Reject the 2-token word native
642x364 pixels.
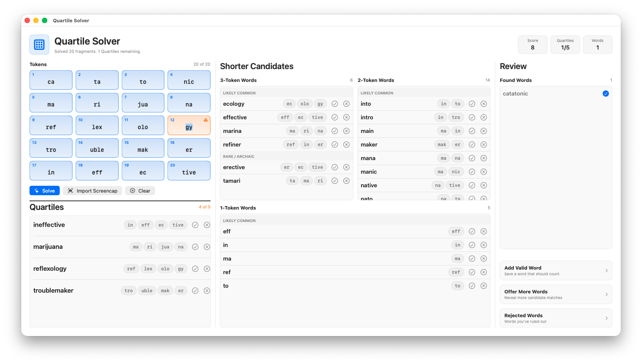pyautogui.click(x=484, y=185)
